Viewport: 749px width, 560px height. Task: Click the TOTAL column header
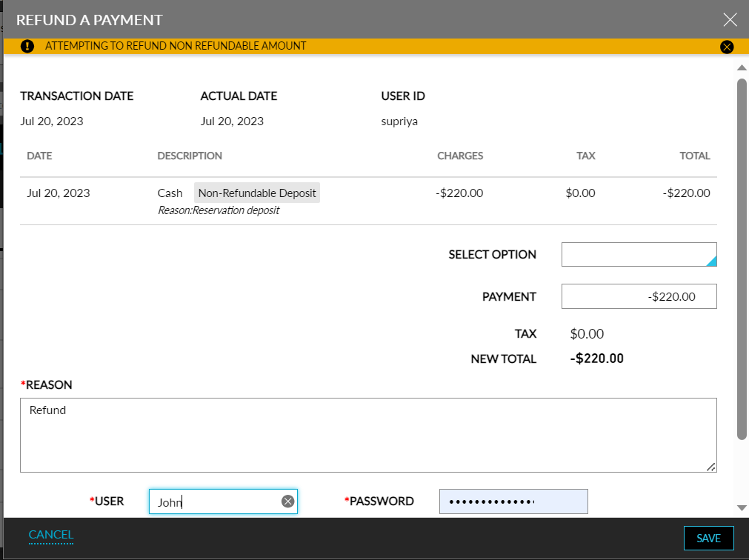tap(695, 156)
